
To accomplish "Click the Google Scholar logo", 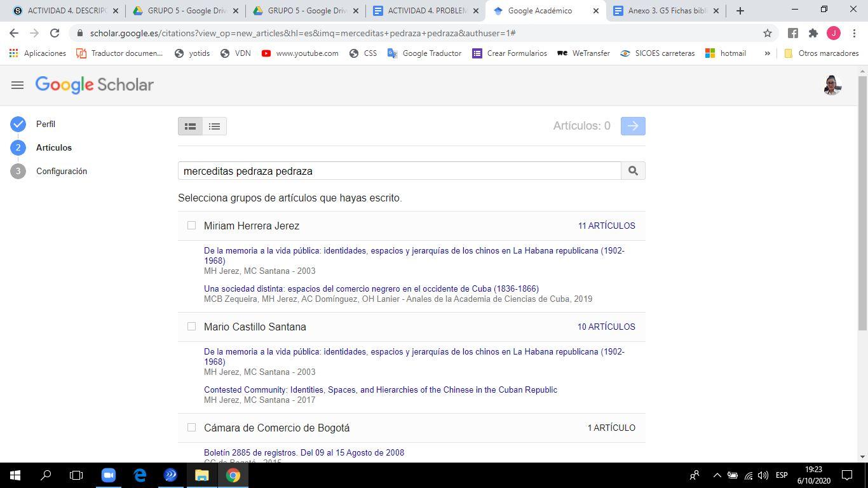I will [95, 85].
